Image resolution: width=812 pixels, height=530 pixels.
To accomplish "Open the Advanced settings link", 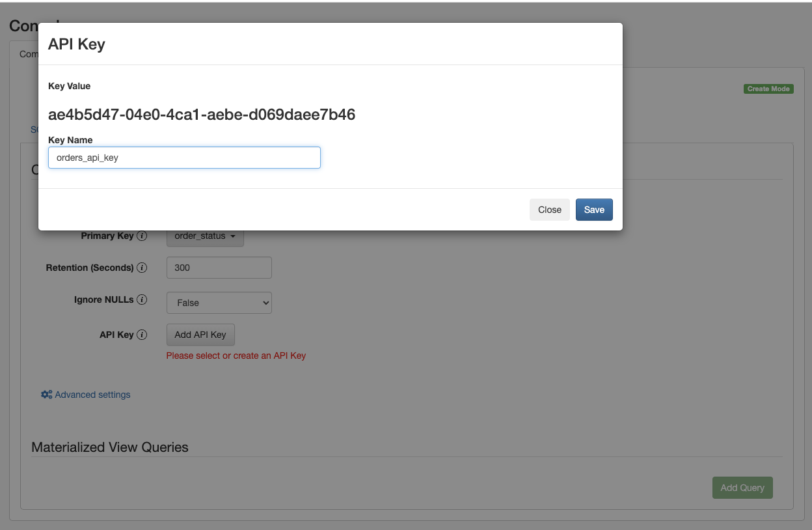I will point(92,395).
